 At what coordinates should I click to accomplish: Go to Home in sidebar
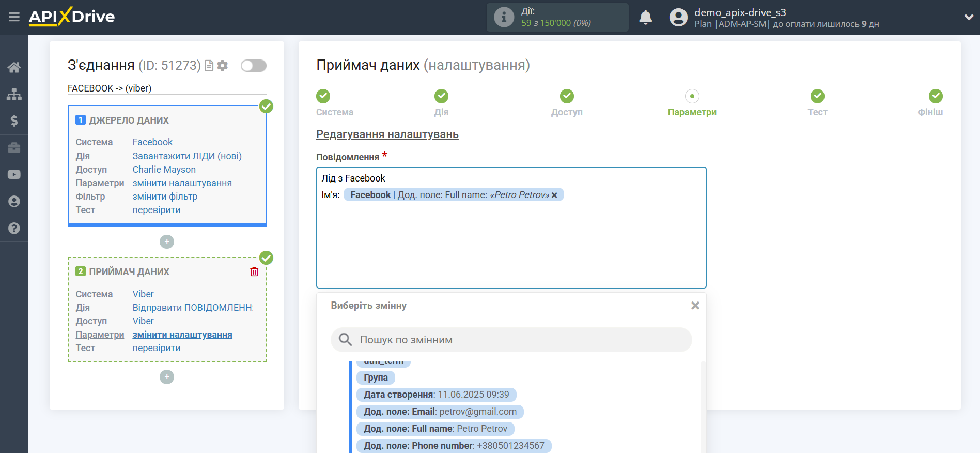click(x=14, y=67)
